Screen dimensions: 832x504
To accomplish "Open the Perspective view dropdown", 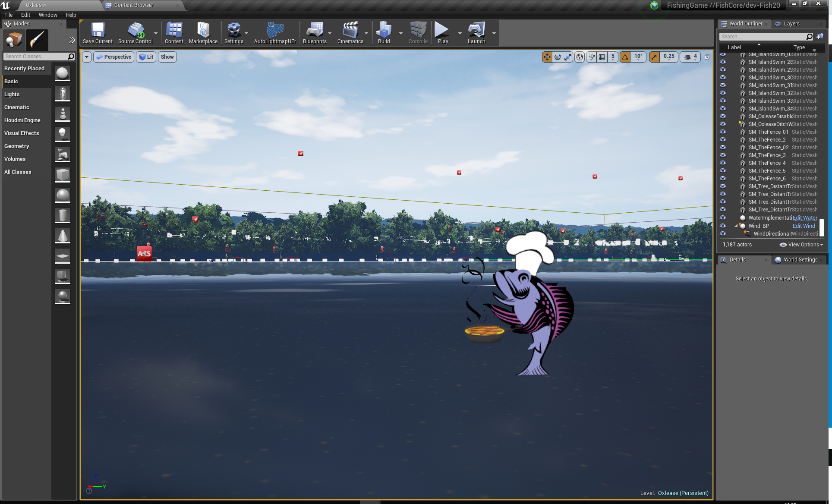I will [x=113, y=57].
